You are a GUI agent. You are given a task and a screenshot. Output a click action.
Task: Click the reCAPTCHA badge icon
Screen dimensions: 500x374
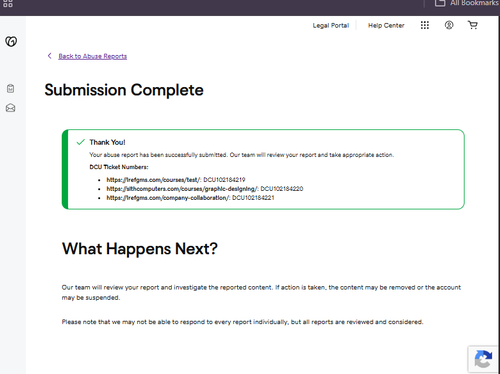483,359
